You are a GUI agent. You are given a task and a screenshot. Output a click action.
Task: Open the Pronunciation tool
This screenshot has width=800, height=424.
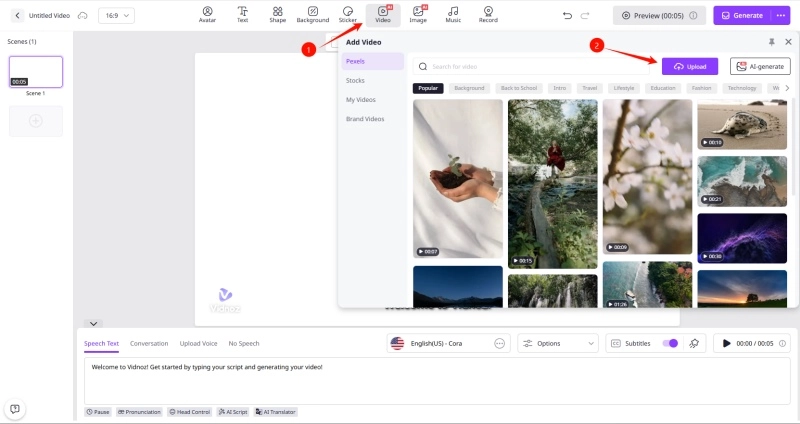pyautogui.click(x=139, y=412)
